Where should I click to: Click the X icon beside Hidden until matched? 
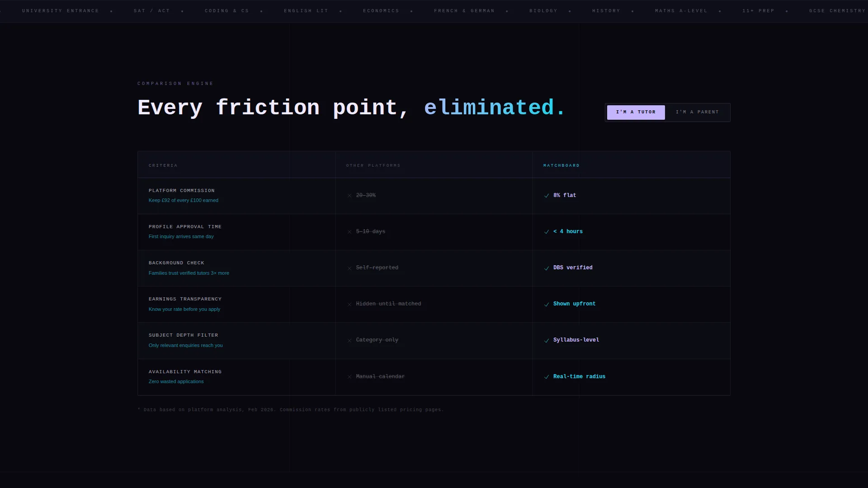point(349,305)
